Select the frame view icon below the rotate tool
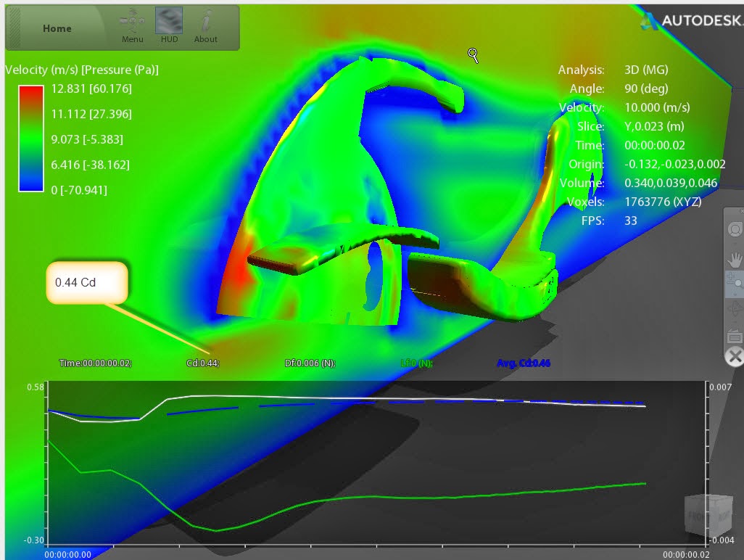Viewport: 744px width, 560px height. coord(734,335)
